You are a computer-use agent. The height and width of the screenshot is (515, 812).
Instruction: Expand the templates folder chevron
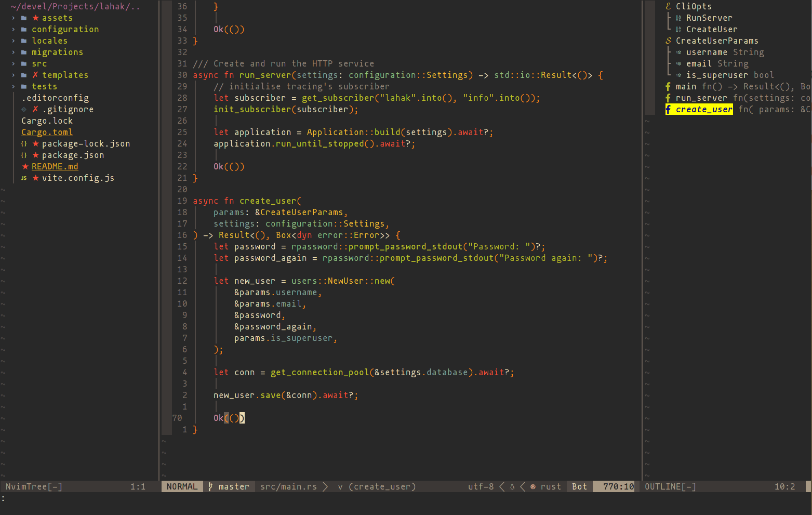click(x=14, y=75)
